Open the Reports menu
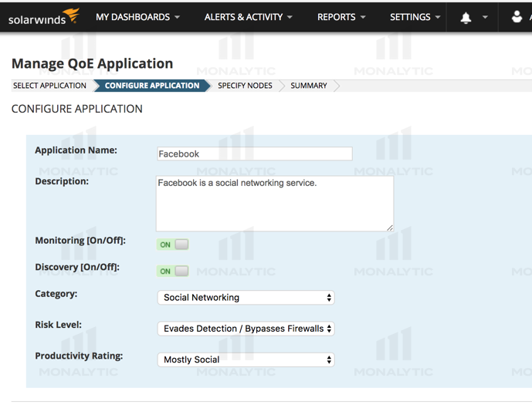The image size is (532, 405). (341, 17)
